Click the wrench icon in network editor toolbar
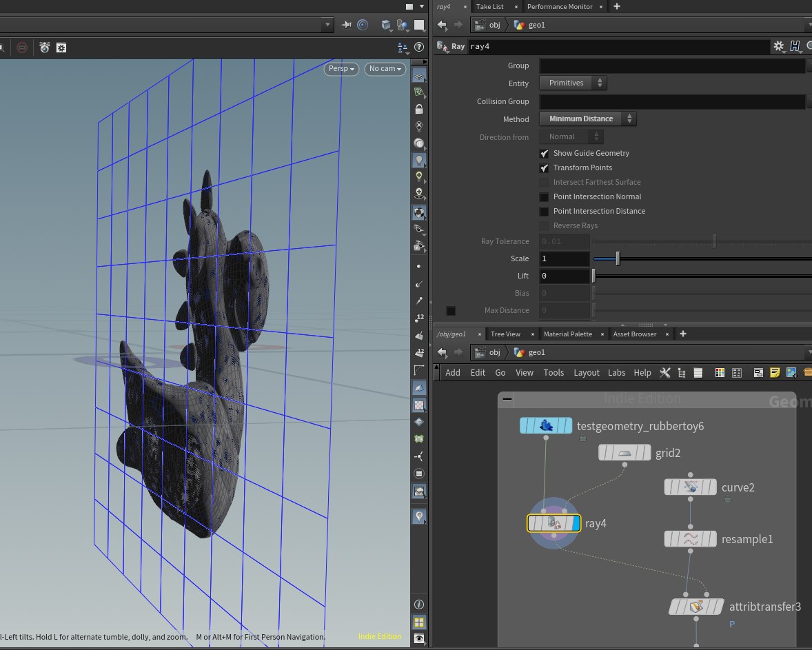Viewport: 812px width, 650px height. [x=665, y=372]
